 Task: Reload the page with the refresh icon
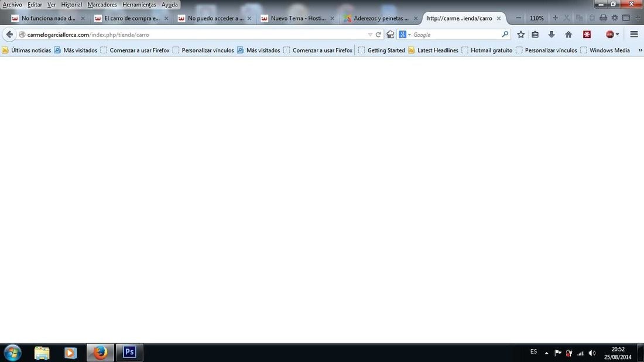point(378,35)
